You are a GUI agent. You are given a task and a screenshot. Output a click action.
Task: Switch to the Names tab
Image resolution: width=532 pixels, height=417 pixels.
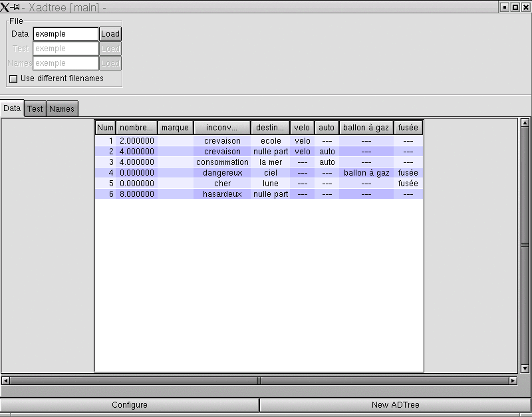point(62,108)
